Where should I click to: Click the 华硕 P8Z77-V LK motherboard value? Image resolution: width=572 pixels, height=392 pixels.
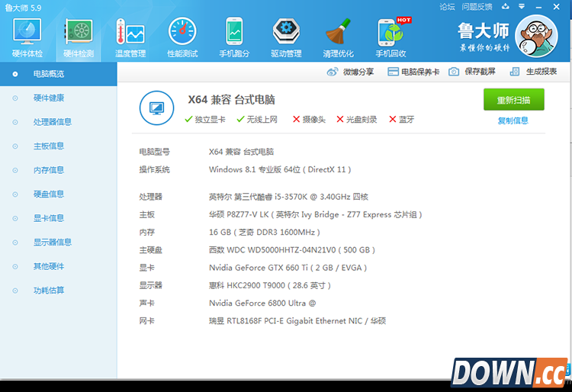(315, 214)
